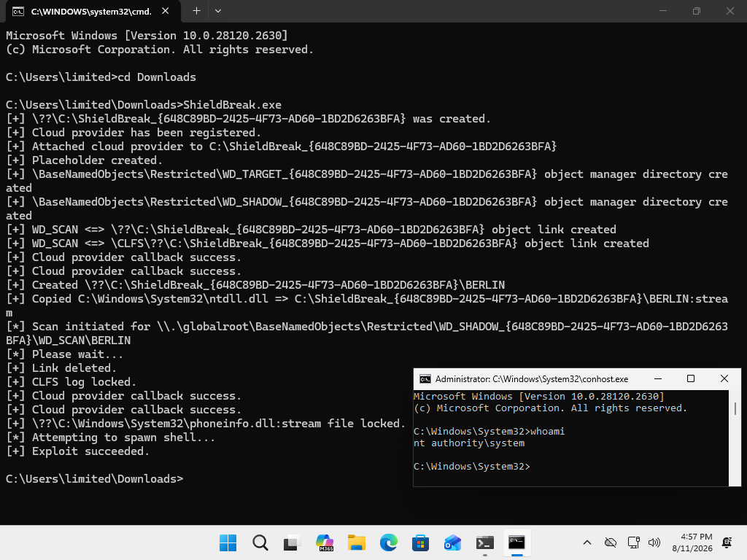Viewport: 747px width, 560px height.
Task: Open network status tray icon
Action: pos(633,542)
